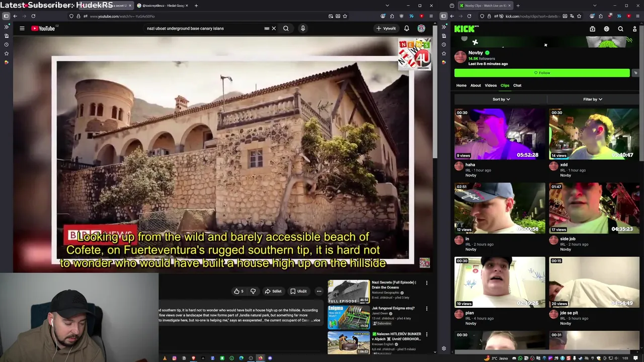Expand the Sort by dropdown

[x=501, y=99]
